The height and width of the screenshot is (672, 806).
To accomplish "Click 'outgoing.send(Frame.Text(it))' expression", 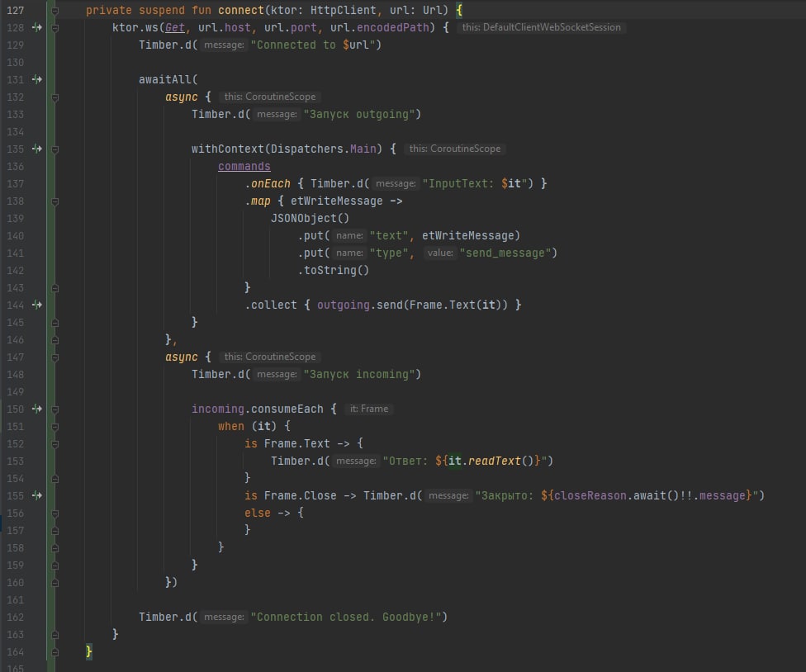I will pos(412,305).
